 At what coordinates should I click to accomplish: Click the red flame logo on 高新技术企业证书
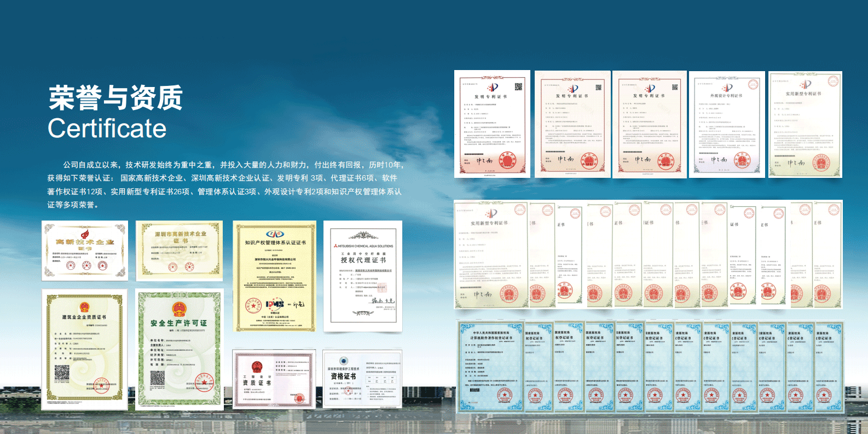85,234
